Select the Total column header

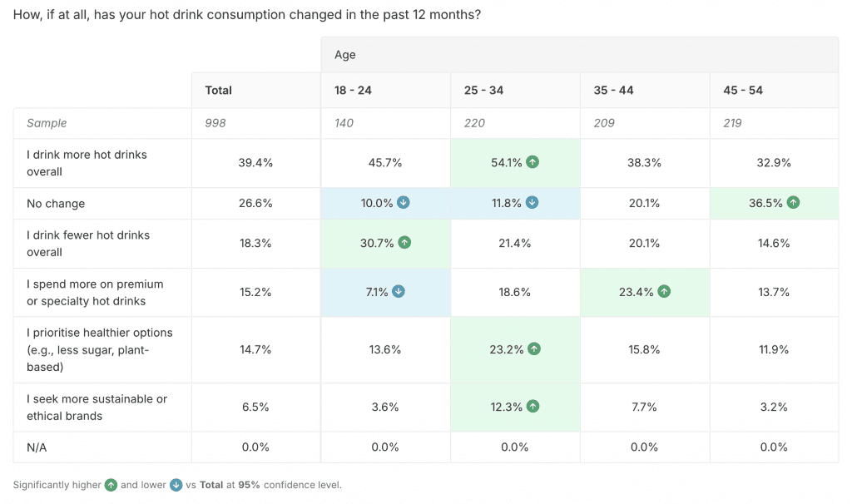coord(219,90)
